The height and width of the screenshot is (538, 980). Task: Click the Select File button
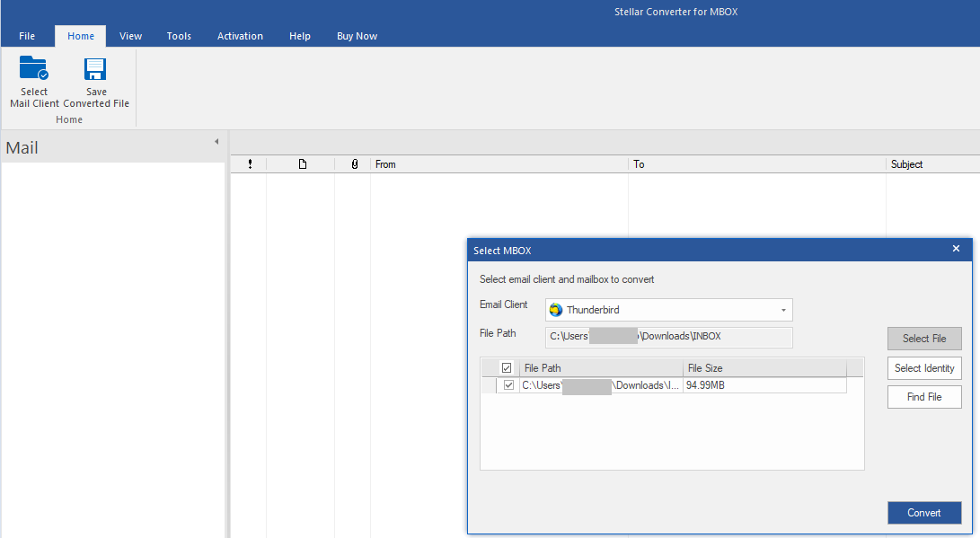click(924, 338)
